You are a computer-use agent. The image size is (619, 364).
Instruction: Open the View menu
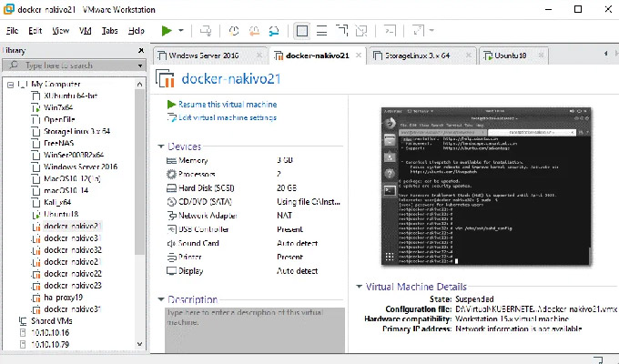[61, 30]
